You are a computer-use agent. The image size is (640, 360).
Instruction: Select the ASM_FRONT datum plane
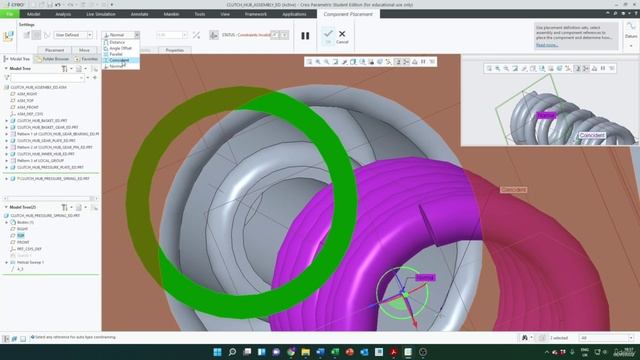point(28,107)
